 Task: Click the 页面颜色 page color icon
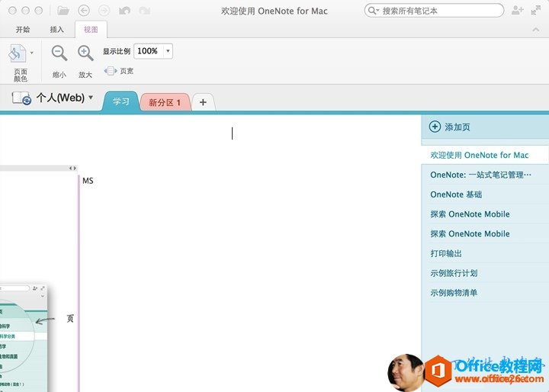[x=18, y=54]
